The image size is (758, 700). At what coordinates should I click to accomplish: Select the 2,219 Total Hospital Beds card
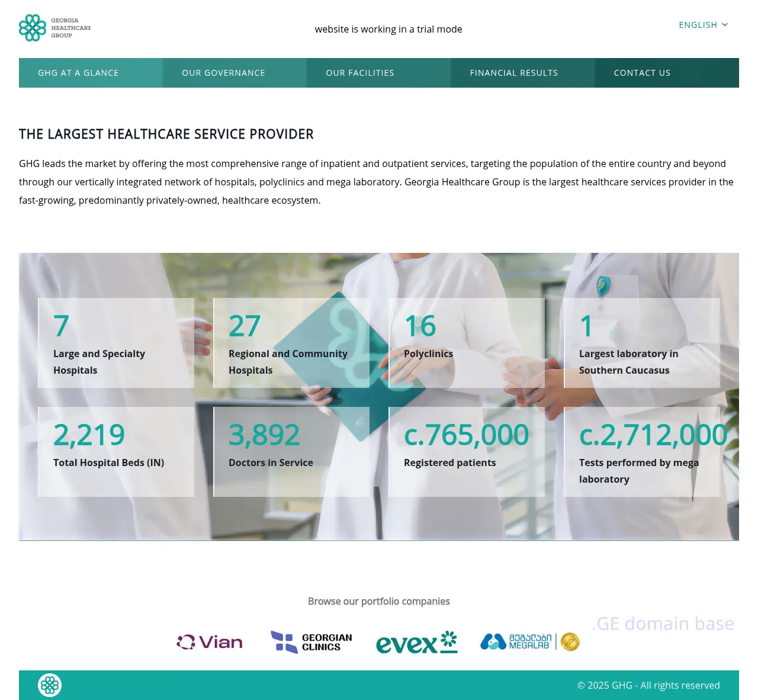tap(116, 452)
